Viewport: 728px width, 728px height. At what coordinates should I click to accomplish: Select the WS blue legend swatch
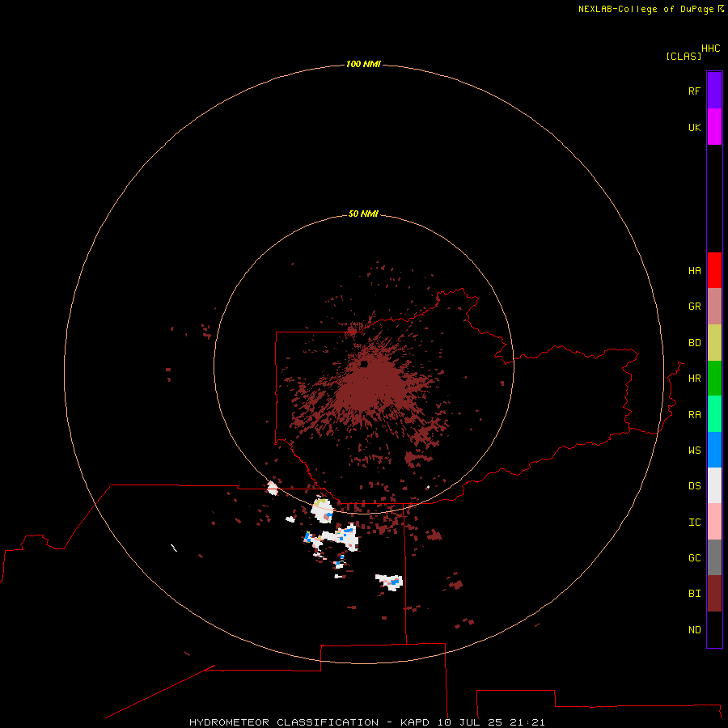pos(714,450)
